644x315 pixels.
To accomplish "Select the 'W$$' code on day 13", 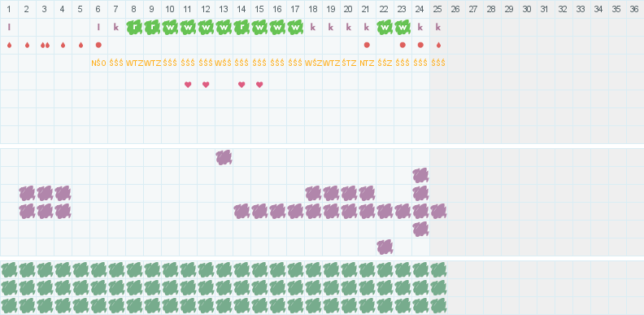I will coord(224,63).
